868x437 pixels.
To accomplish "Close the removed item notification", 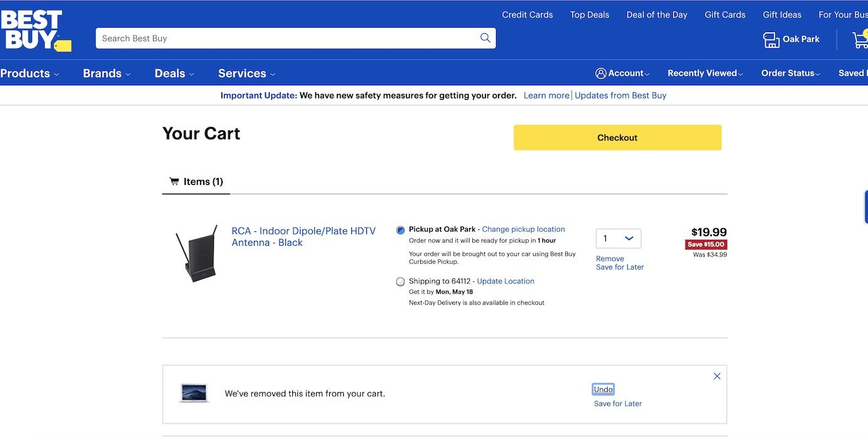I will [717, 376].
